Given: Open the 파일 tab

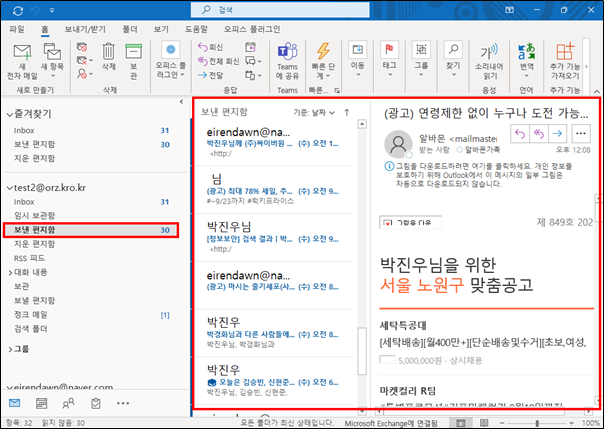Looking at the screenshot, I should tap(17, 29).
